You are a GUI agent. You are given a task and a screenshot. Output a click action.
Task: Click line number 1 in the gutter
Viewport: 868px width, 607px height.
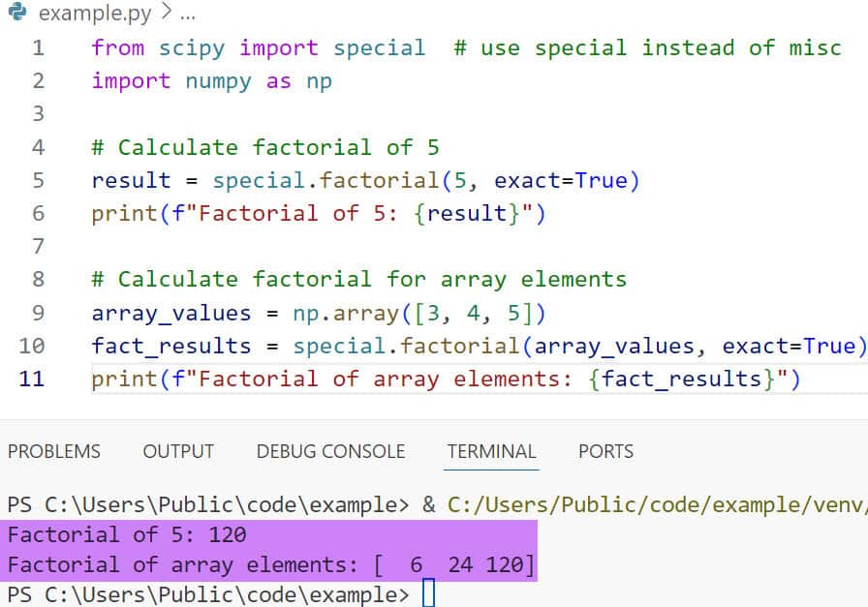coord(38,48)
